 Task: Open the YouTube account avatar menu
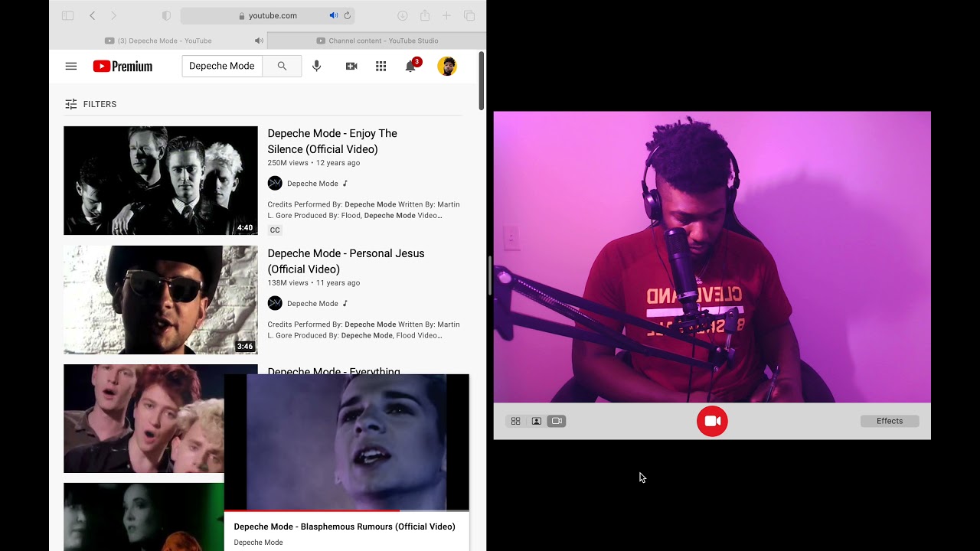click(x=447, y=67)
